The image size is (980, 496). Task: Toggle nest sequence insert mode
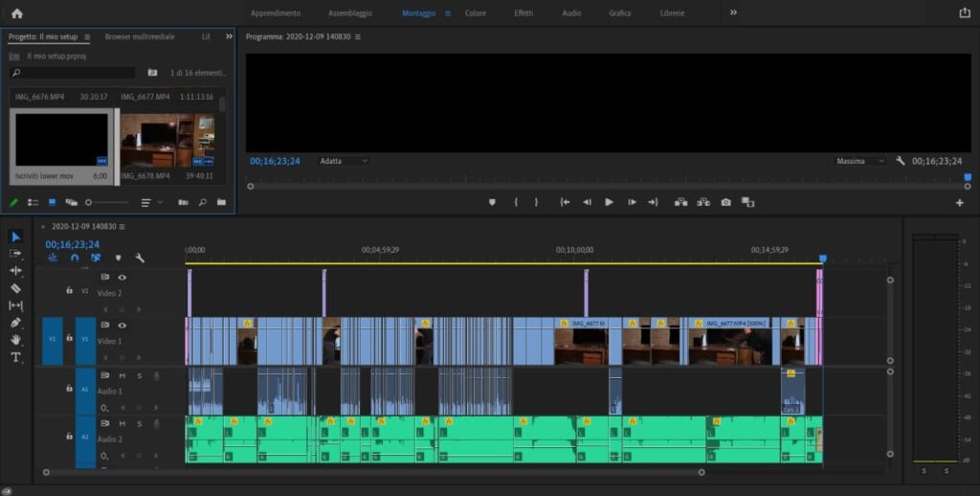53,258
